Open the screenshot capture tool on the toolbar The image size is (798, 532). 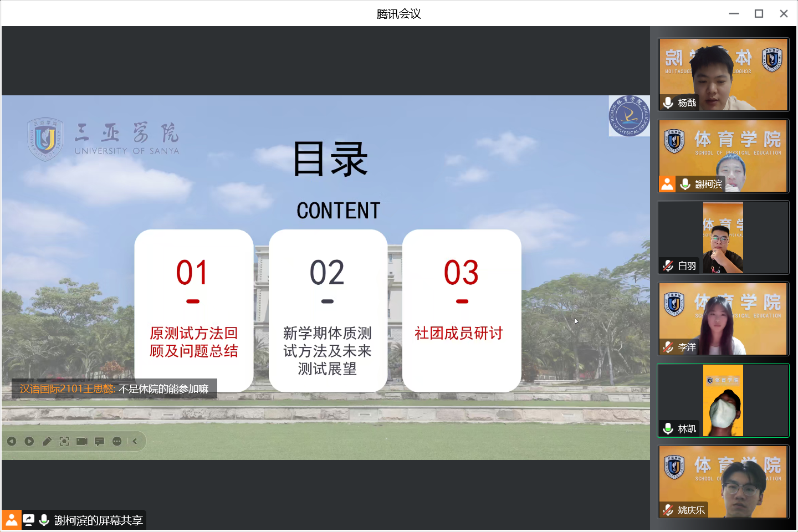[x=64, y=441]
